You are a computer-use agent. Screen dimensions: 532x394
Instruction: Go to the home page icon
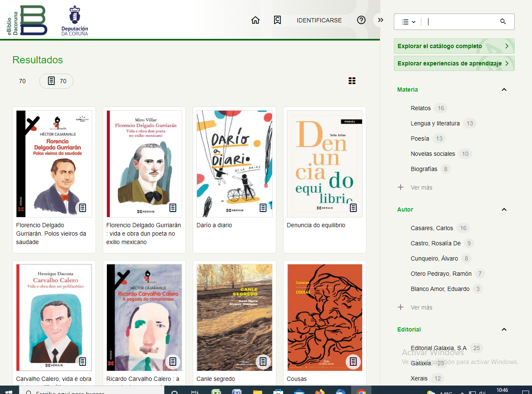255,20
